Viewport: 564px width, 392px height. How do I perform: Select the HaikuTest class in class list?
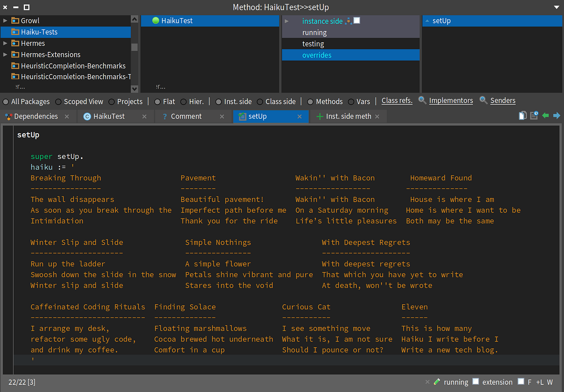[210, 21]
